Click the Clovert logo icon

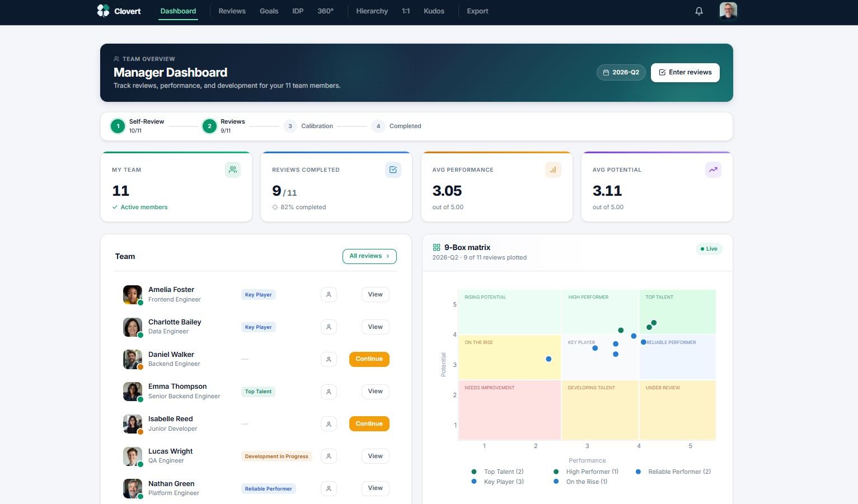pos(103,11)
